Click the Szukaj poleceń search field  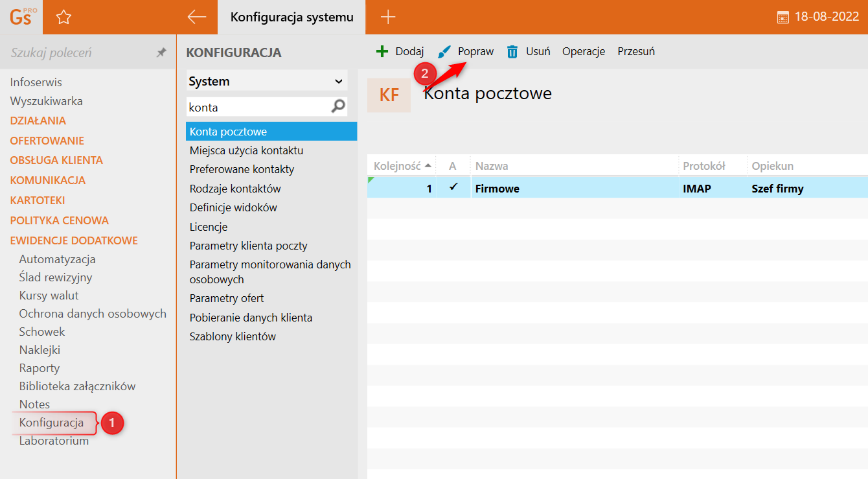(78, 53)
